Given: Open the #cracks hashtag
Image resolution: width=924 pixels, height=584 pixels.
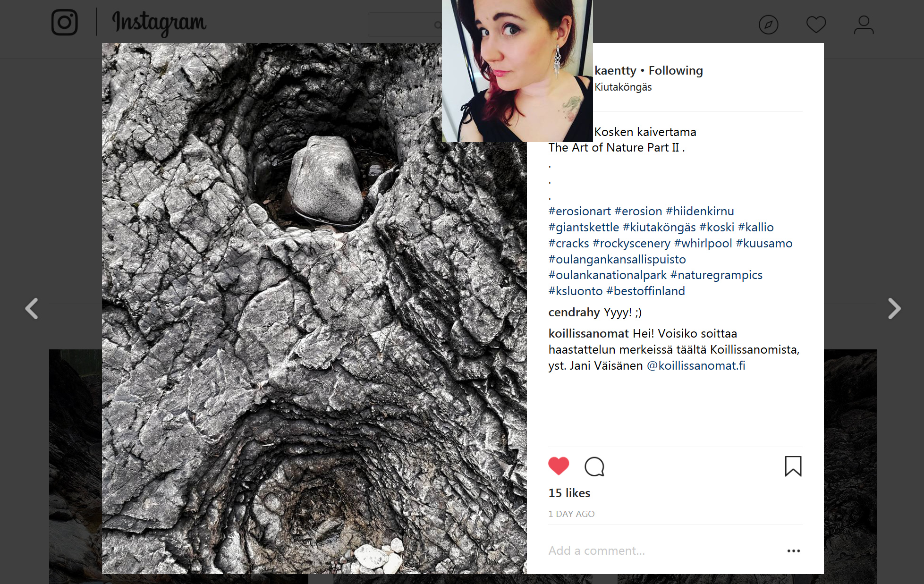Looking at the screenshot, I should coord(568,243).
